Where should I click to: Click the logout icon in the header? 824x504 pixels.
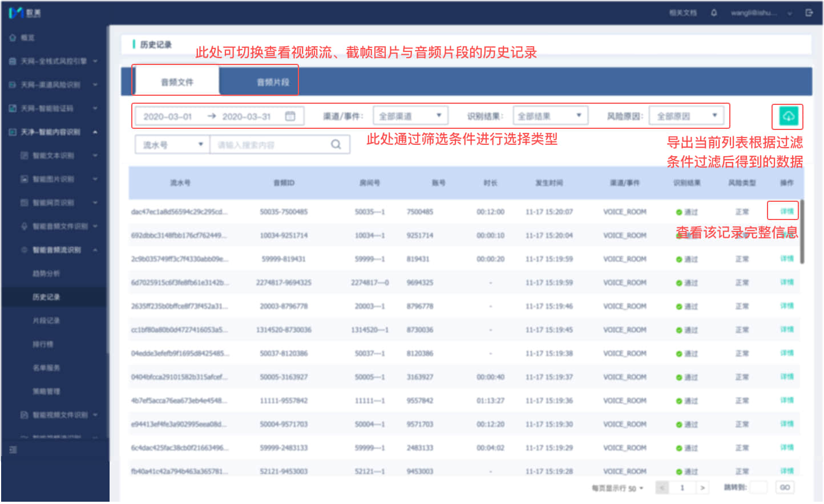[x=809, y=13]
